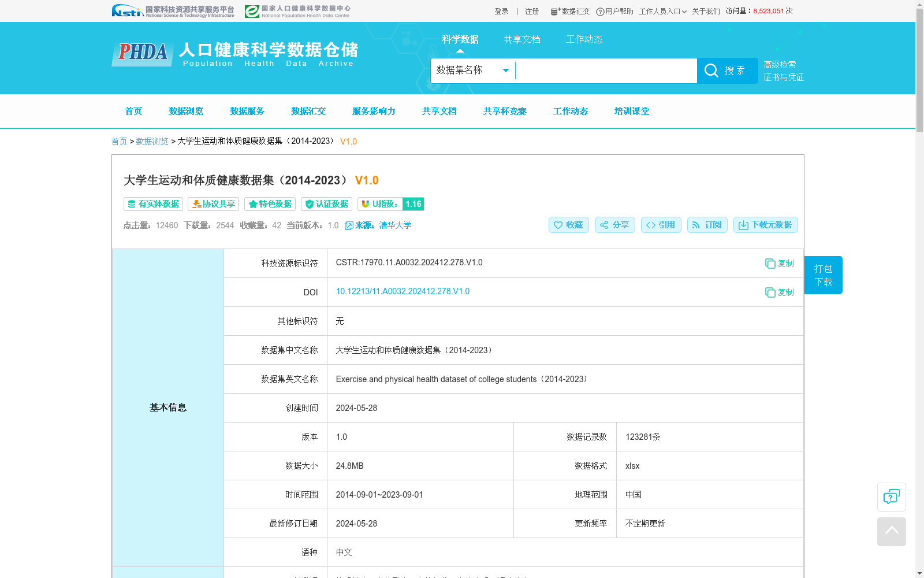Click 下载元数据 download button
The height and width of the screenshot is (578, 924).
(765, 225)
